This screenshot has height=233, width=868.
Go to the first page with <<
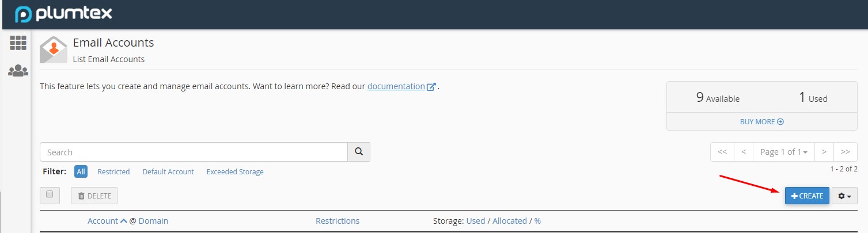point(722,152)
